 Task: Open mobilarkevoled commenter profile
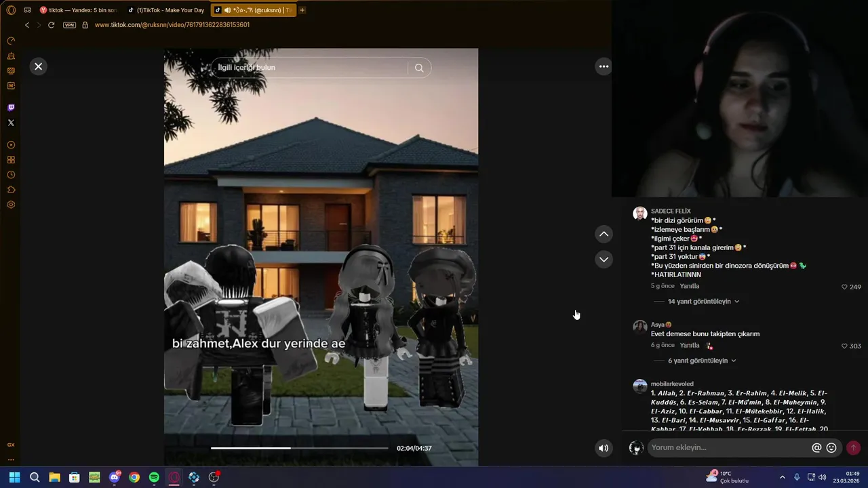coord(672,384)
